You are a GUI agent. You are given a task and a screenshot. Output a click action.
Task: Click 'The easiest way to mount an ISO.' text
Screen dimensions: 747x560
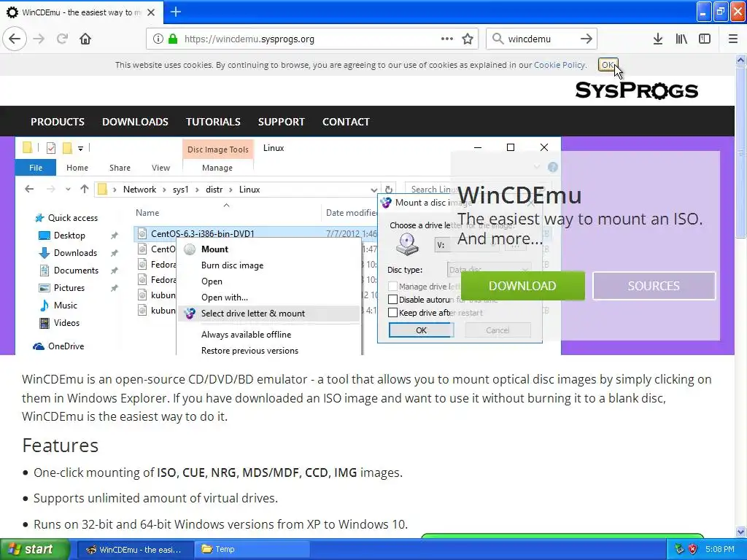pyautogui.click(x=580, y=219)
